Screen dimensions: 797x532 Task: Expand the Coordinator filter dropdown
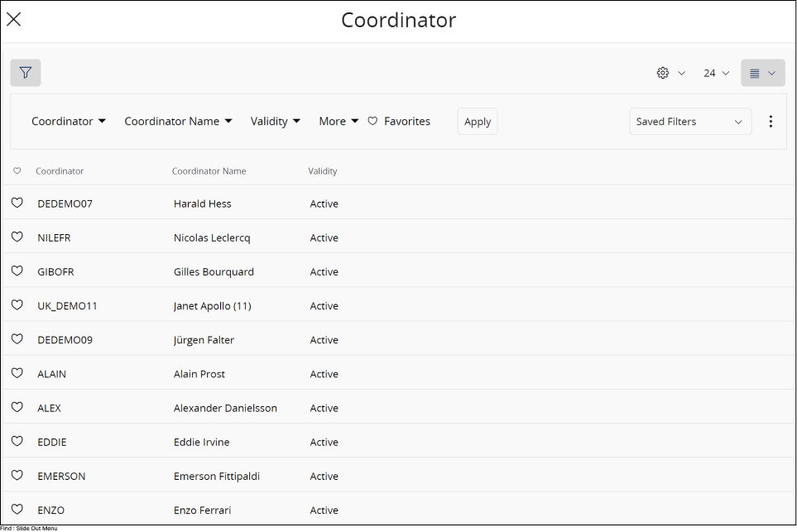pyautogui.click(x=69, y=122)
